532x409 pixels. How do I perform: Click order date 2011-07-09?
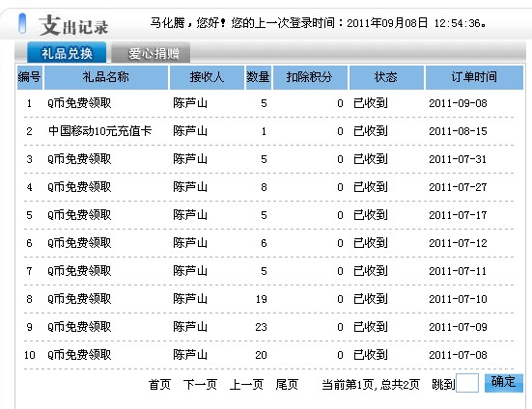458,327
